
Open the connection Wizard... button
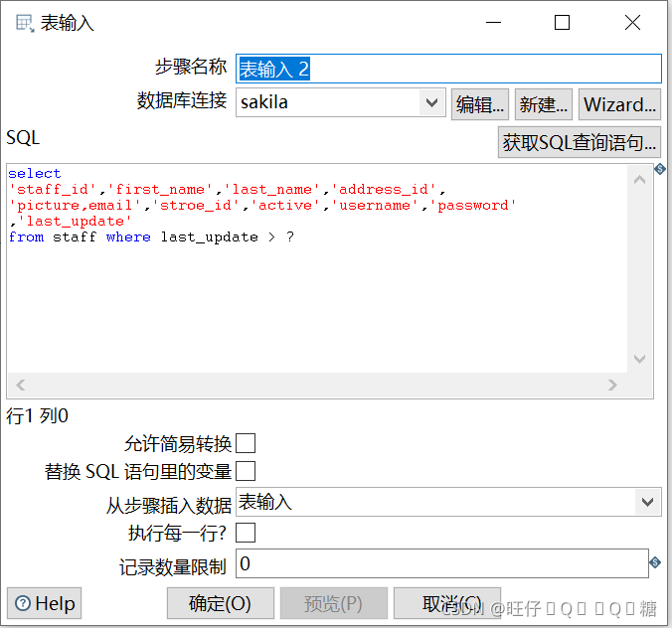coord(619,104)
